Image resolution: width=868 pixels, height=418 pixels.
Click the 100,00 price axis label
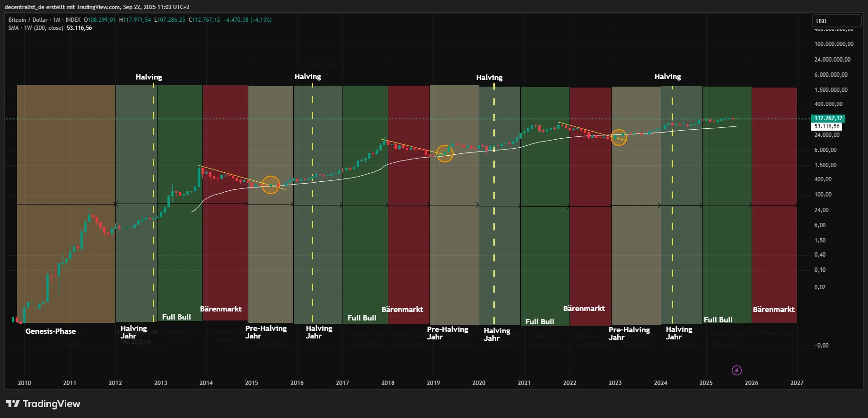coord(823,195)
